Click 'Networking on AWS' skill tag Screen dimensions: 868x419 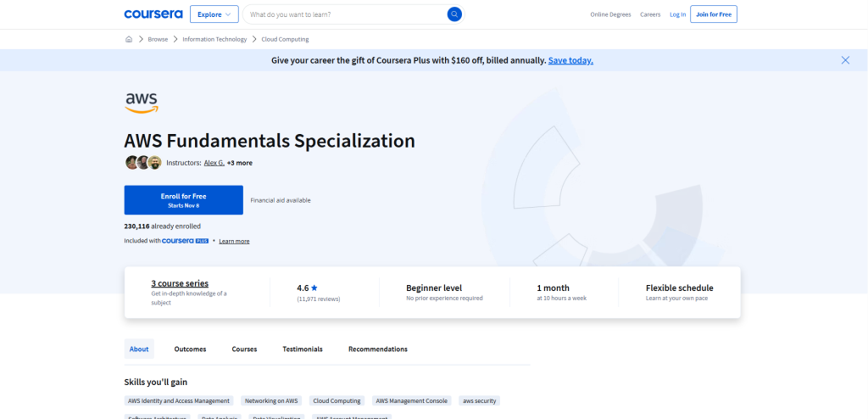point(271,400)
